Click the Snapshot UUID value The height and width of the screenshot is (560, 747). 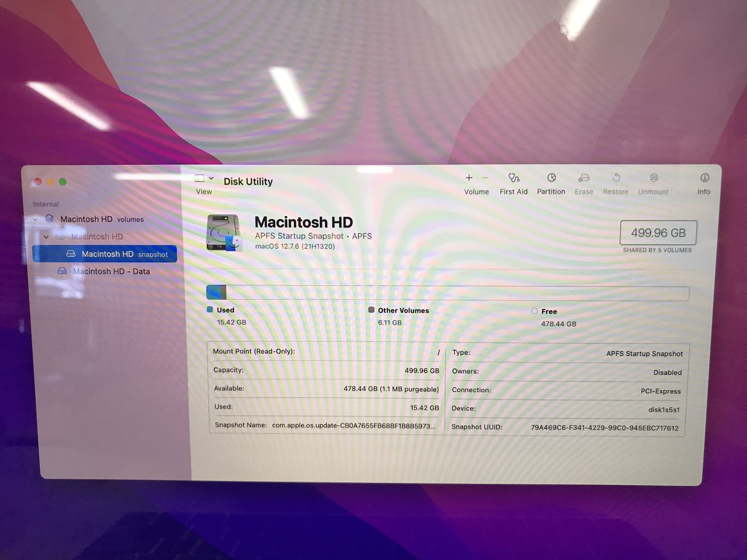605,428
